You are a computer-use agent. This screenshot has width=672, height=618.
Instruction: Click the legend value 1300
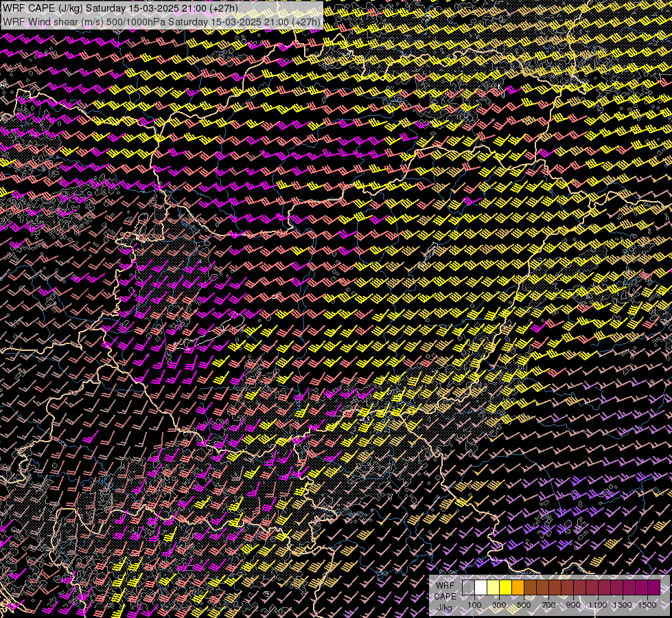(x=623, y=605)
